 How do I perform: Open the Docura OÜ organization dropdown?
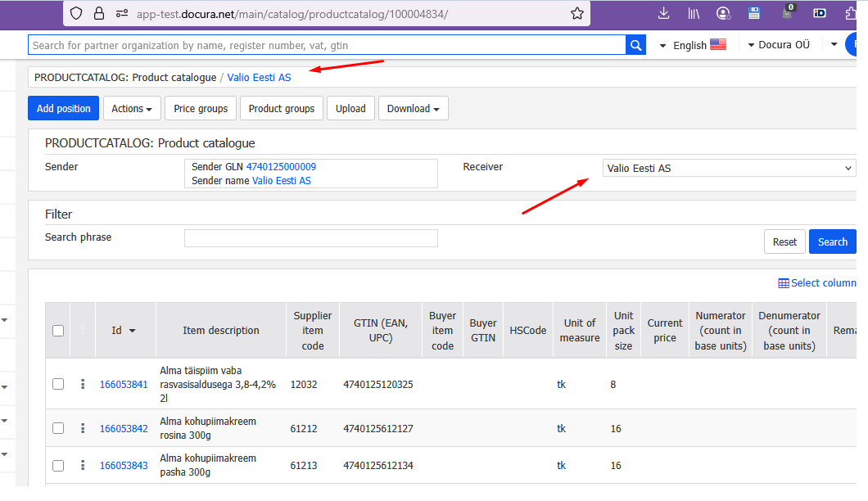(x=778, y=45)
